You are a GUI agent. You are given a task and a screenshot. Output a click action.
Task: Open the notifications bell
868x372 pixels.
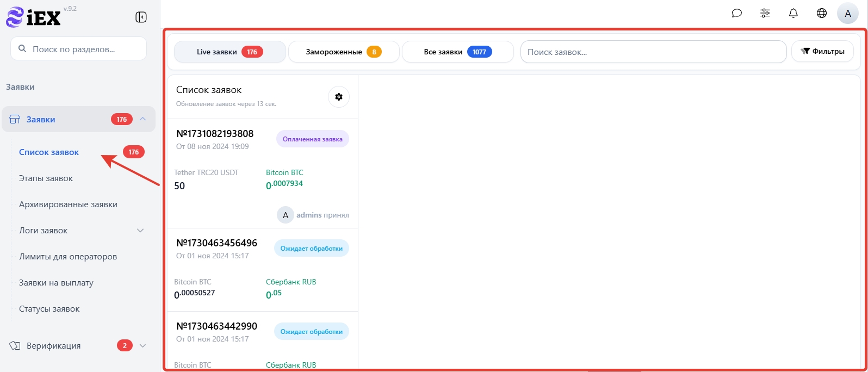pos(793,13)
